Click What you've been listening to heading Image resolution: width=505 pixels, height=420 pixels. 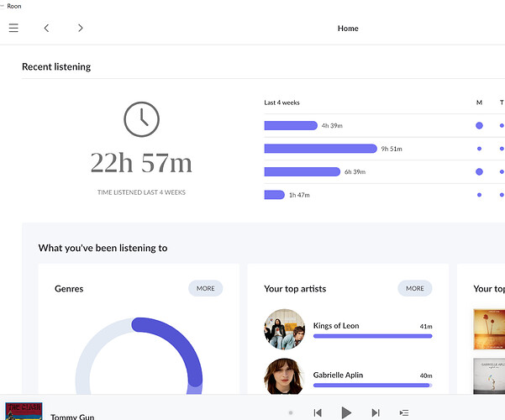103,248
